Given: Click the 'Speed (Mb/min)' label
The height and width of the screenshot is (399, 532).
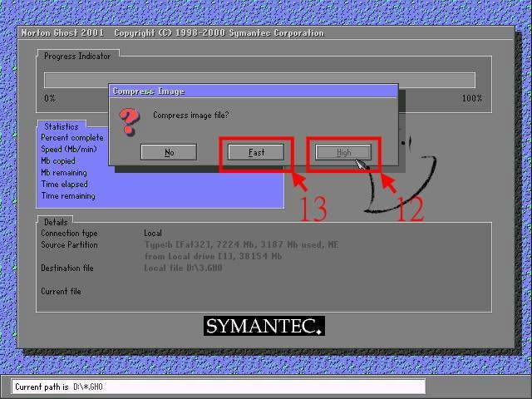Looking at the screenshot, I should (69, 150).
